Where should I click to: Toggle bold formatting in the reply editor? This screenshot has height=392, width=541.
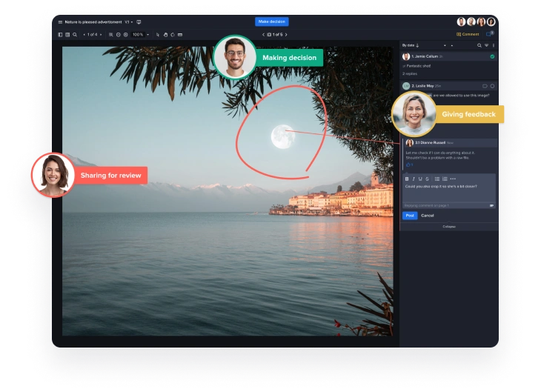(407, 179)
